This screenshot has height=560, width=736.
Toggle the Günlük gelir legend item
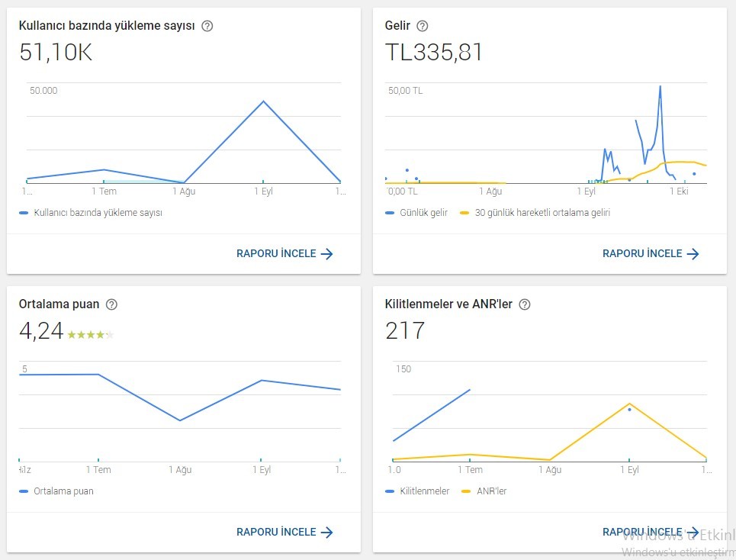416,213
